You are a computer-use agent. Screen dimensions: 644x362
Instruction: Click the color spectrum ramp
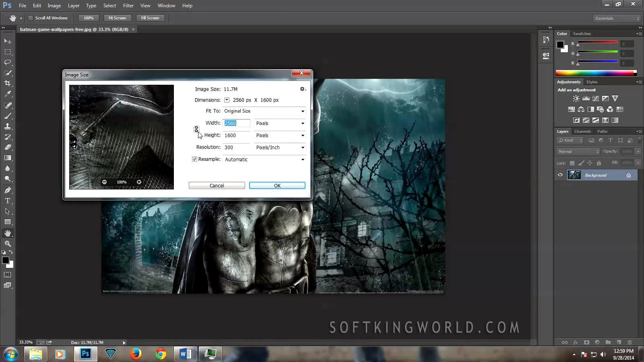click(596, 73)
